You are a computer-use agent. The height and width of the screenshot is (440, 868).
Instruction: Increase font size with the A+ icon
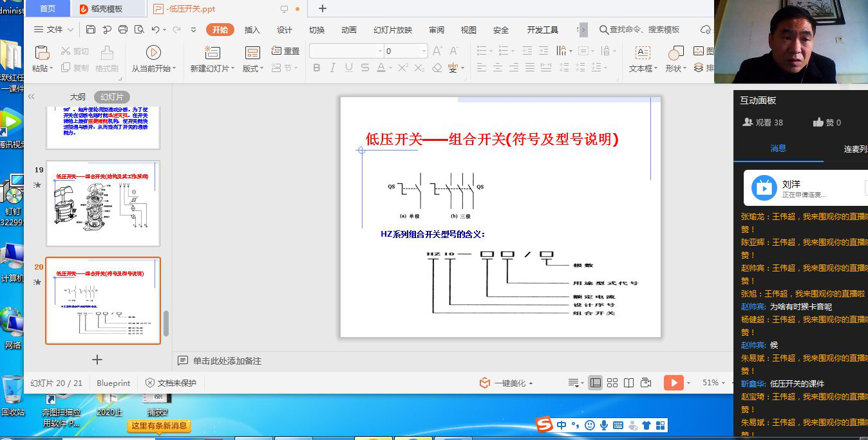(x=438, y=51)
